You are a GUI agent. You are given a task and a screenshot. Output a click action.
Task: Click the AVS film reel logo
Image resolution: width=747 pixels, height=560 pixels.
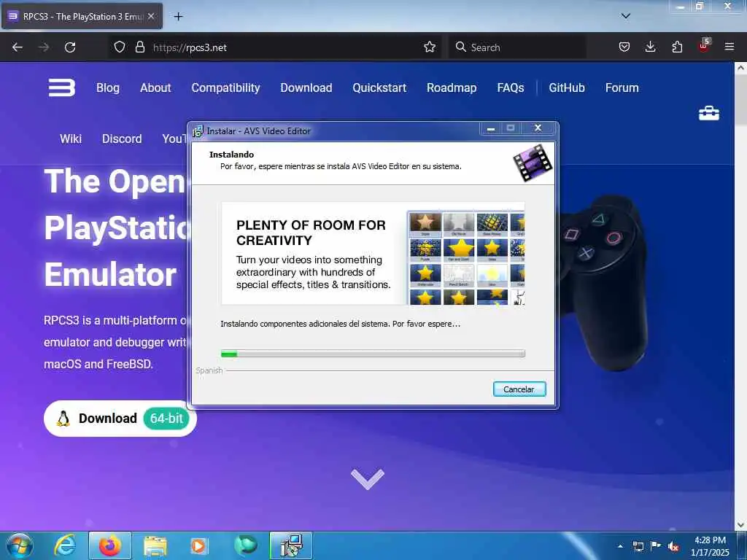point(533,163)
